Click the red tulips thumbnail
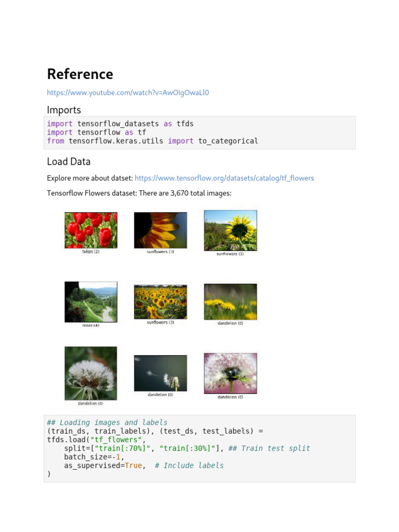 pyautogui.click(x=91, y=230)
